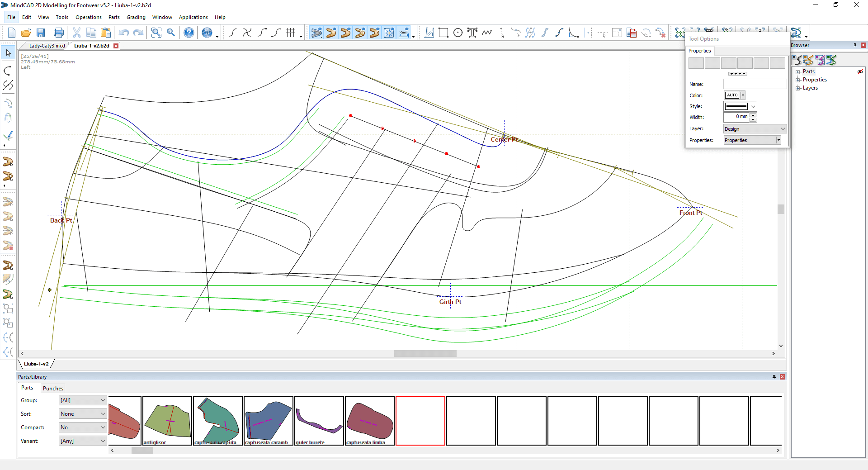The image size is (868, 470).
Task: Toggle the dimensions (Xmm) visibility button
Action: click(404, 33)
